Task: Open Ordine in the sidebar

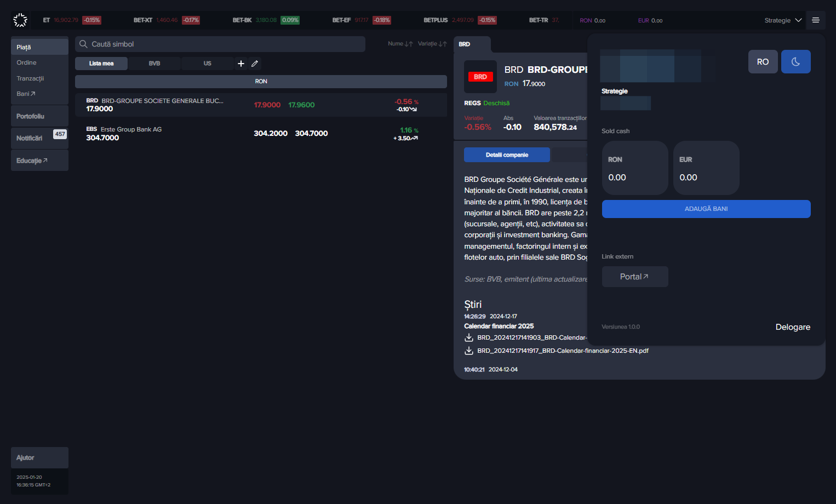Action: (39, 62)
